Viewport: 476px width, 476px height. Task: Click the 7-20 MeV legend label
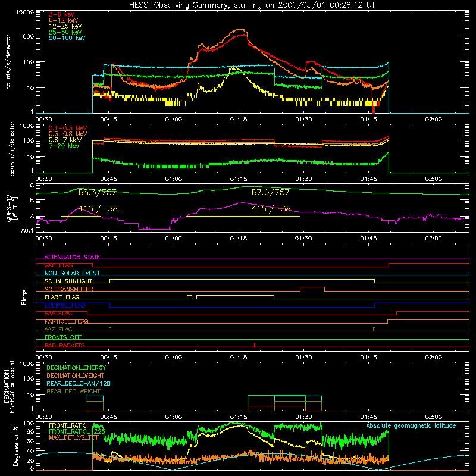pyautogui.click(x=64, y=146)
